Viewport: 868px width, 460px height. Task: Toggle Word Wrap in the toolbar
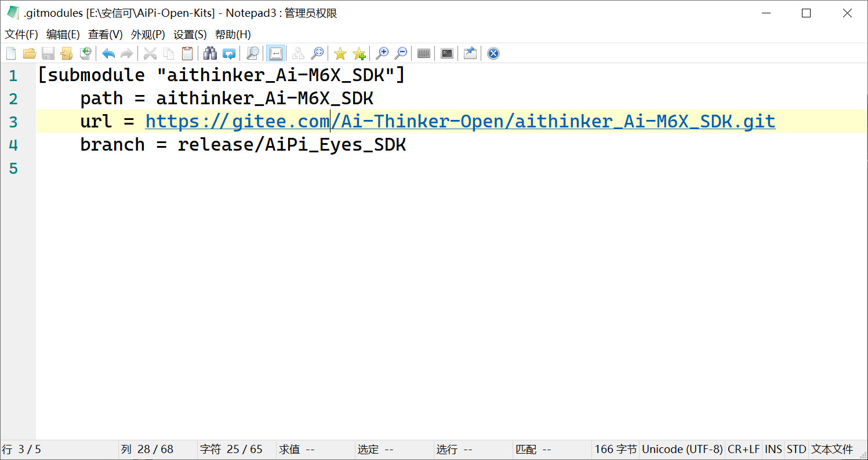275,54
